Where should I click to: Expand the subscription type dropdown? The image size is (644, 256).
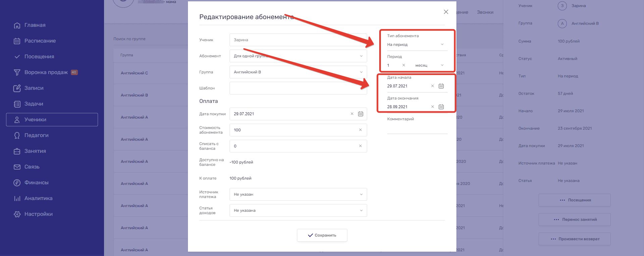pos(416,45)
